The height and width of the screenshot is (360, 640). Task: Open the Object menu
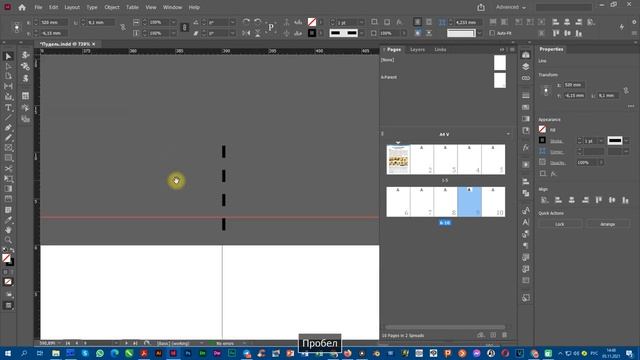coord(111,7)
